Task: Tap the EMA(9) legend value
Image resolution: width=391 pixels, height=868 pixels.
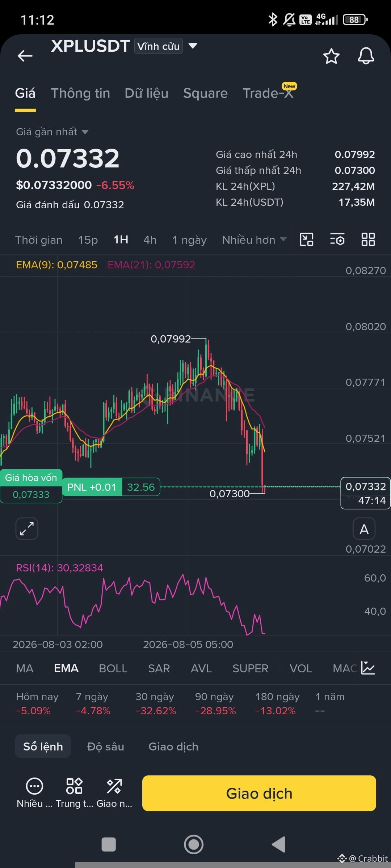Action: tap(56, 265)
